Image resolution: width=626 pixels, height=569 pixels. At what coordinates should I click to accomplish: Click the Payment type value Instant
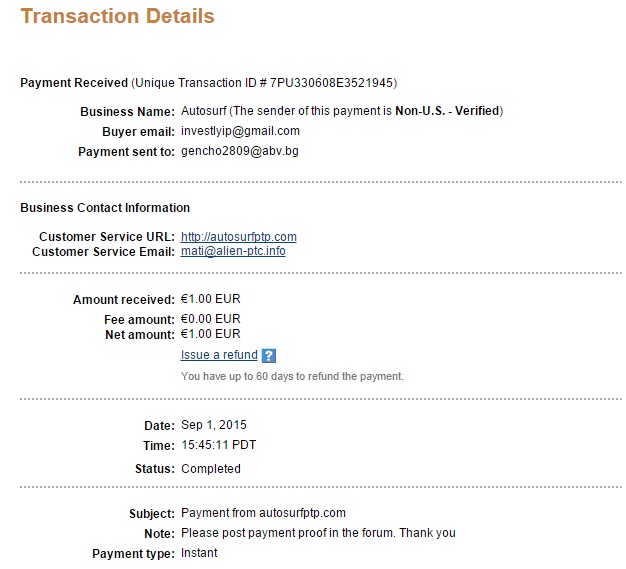coord(199,553)
